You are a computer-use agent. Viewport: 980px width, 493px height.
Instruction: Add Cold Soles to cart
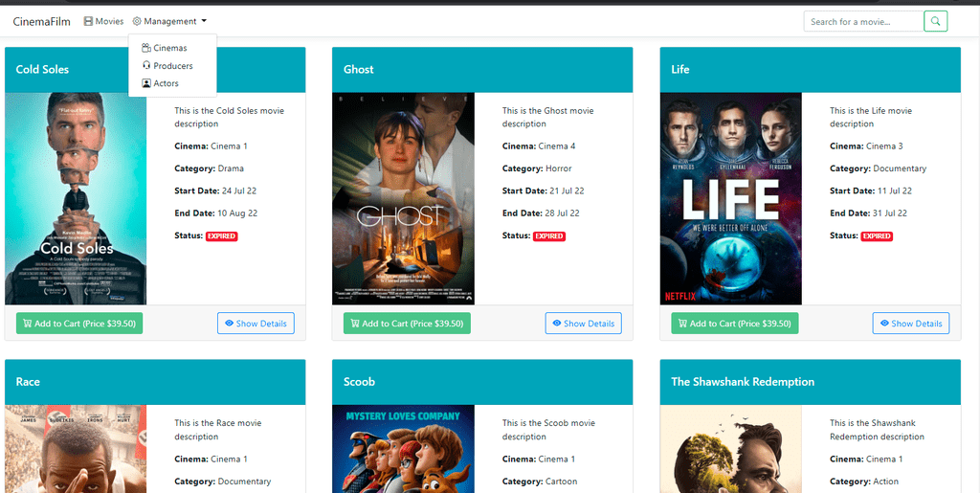point(79,324)
